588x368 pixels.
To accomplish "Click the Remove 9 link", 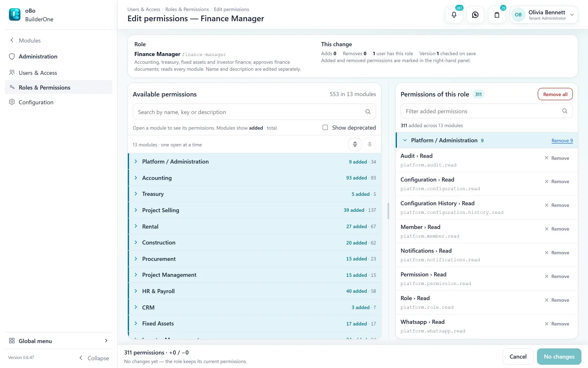I will click(562, 141).
